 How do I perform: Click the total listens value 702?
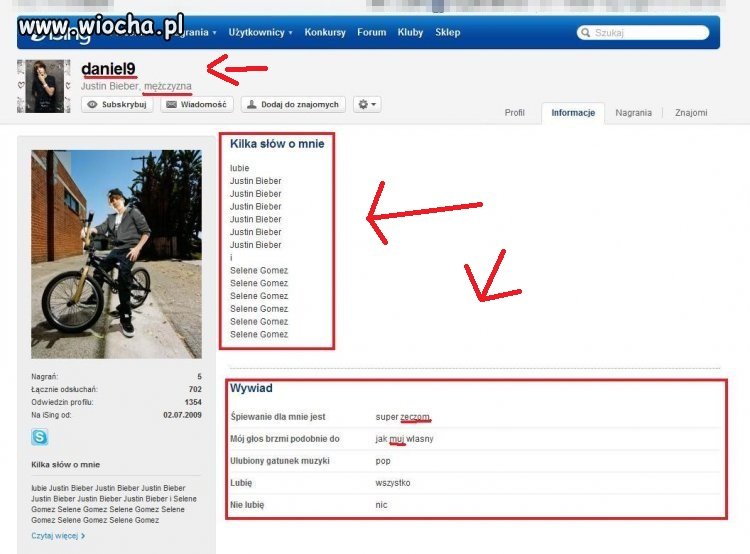click(x=195, y=389)
